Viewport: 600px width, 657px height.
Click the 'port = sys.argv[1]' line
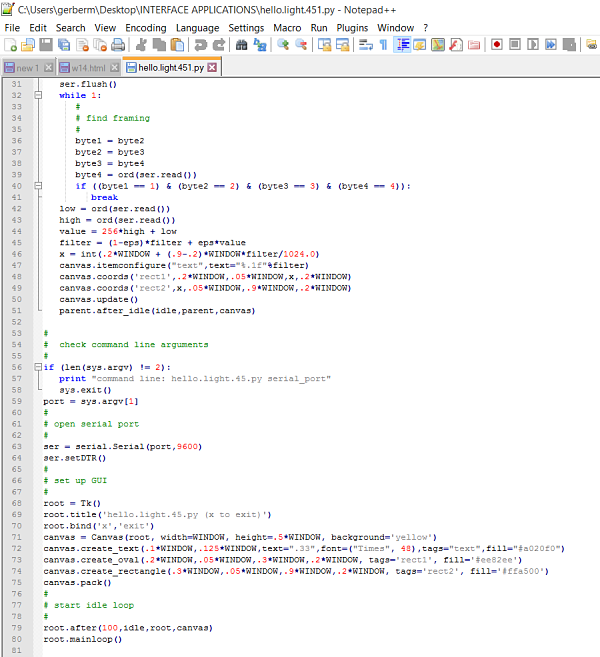coord(91,401)
